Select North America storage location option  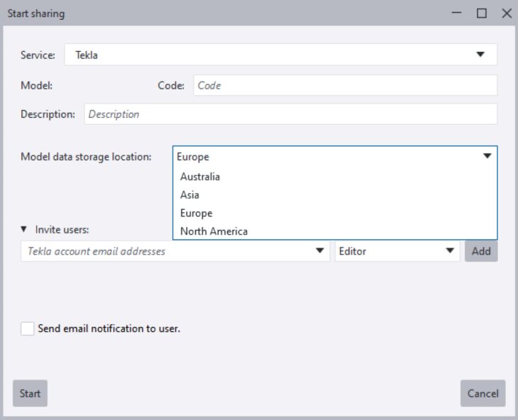tap(335, 231)
